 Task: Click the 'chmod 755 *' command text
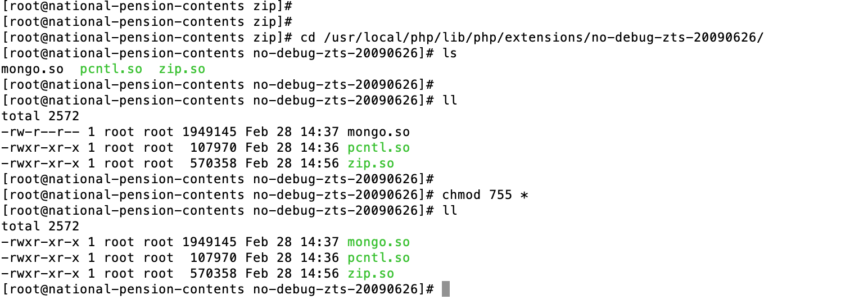[x=485, y=195]
